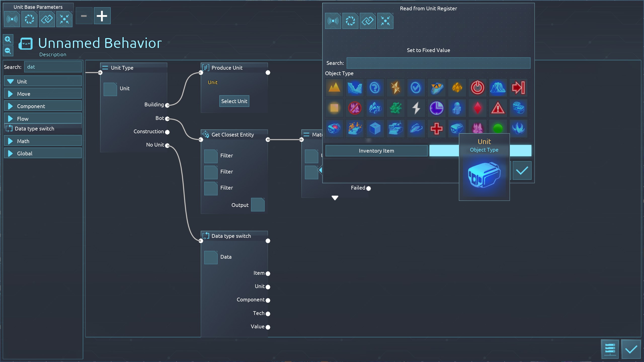The width and height of the screenshot is (644, 362).
Task: Select the green circle object type
Action: pyautogui.click(x=498, y=128)
